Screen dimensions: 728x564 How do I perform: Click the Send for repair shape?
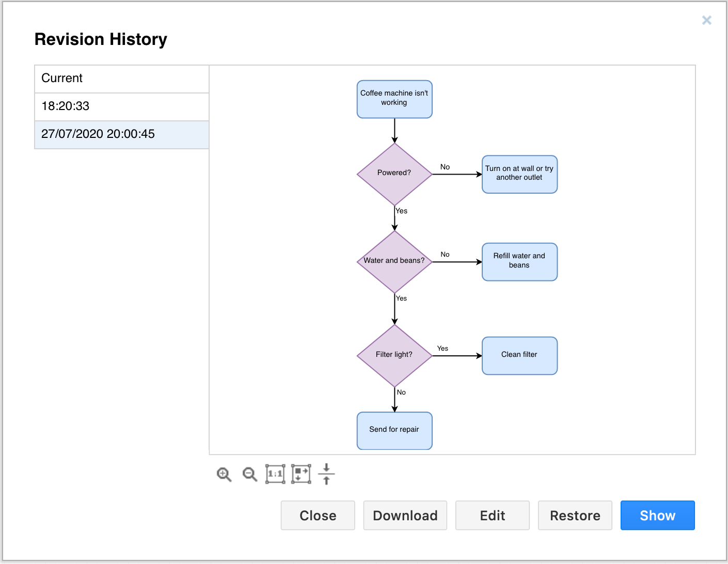point(394,430)
